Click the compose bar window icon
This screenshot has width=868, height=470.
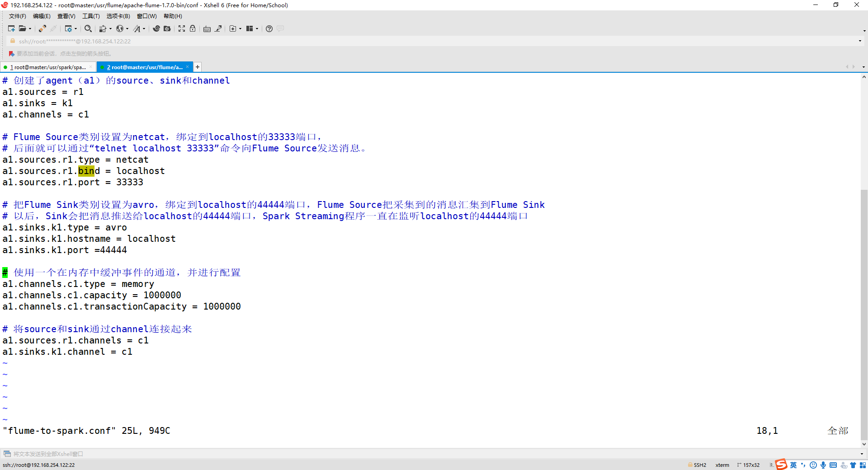[x=7, y=454]
